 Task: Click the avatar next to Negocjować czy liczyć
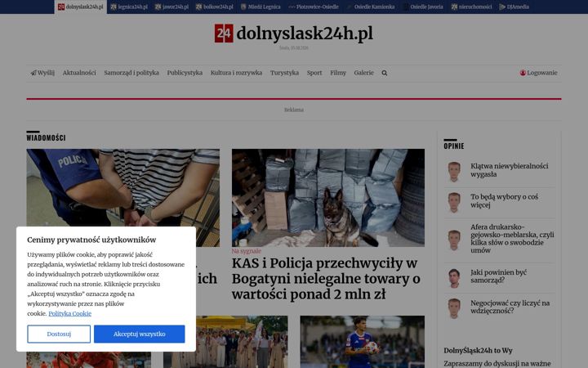pos(454,308)
